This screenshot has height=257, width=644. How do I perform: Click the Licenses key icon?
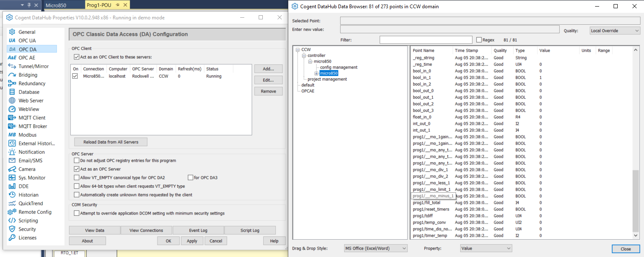(12, 238)
